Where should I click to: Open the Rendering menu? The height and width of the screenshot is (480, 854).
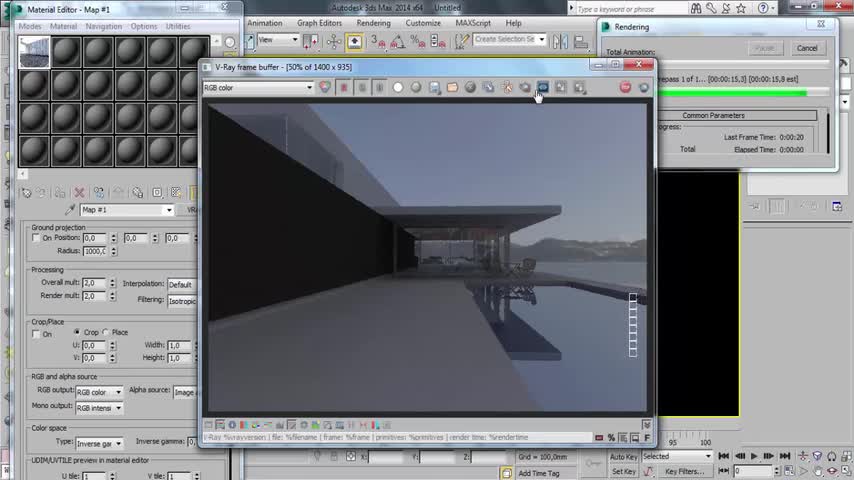(374, 23)
